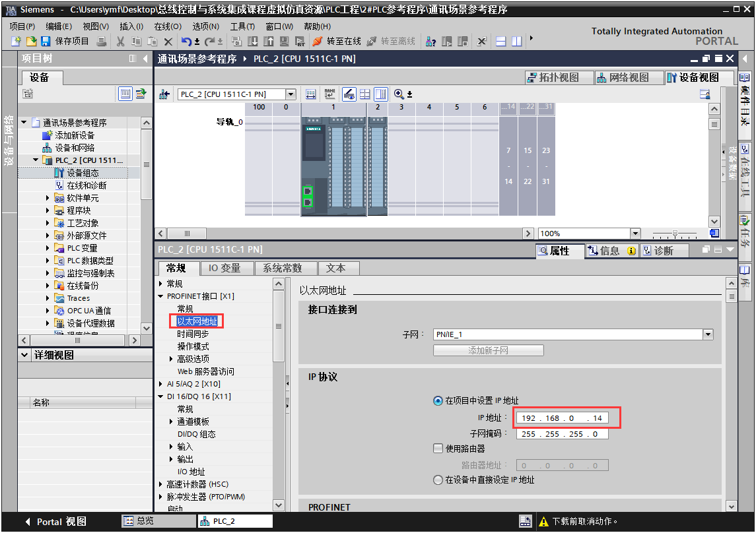Click the 子网掩码 input field
Image resolution: width=756 pixels, height=533 pixels.
point(562,434)
